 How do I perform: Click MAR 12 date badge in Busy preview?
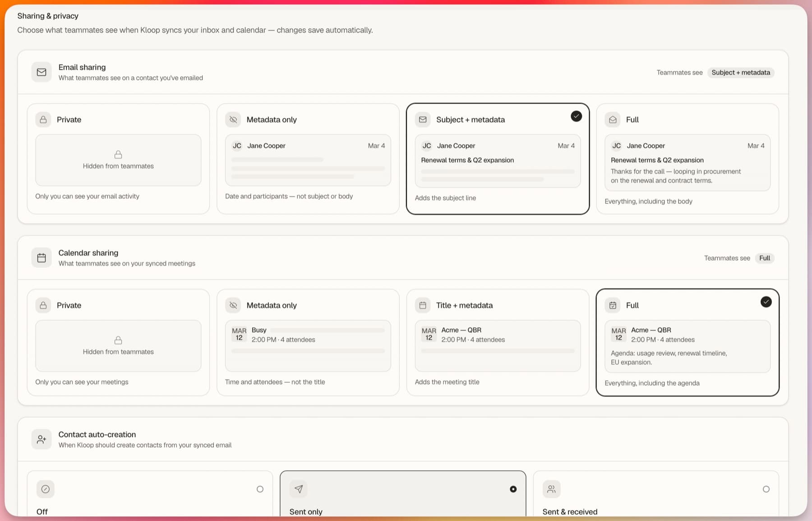tap(239, 334)
